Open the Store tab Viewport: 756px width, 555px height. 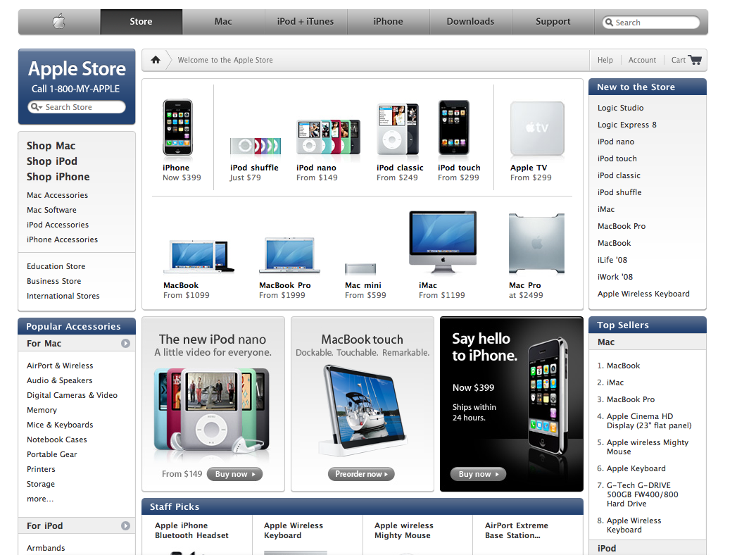(141, 22)
